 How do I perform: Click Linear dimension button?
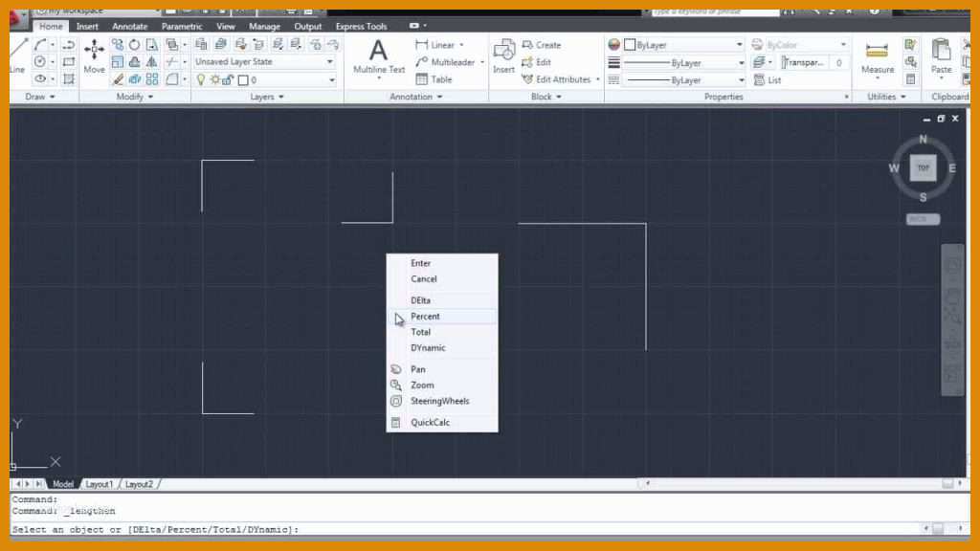435,45
